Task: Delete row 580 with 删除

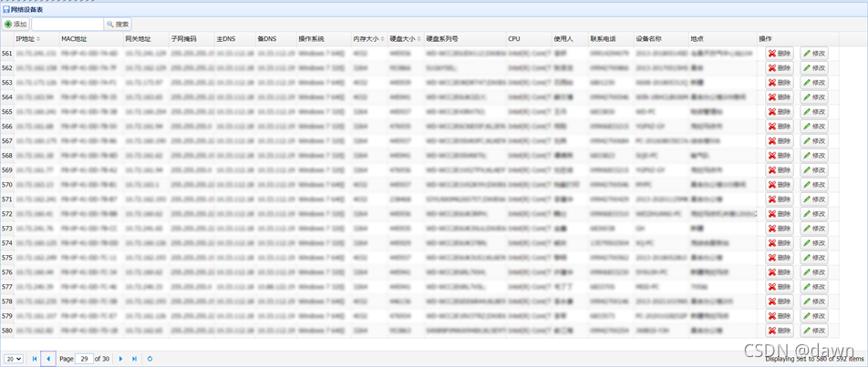Action: [780, 331]
